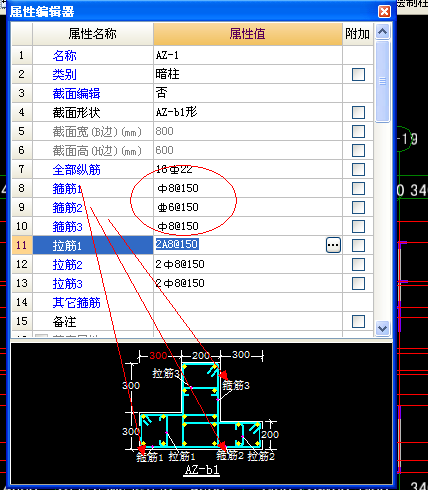Open the 其它箍筋 property link
The height and width of the screenshot is (490, 428).
76,303
